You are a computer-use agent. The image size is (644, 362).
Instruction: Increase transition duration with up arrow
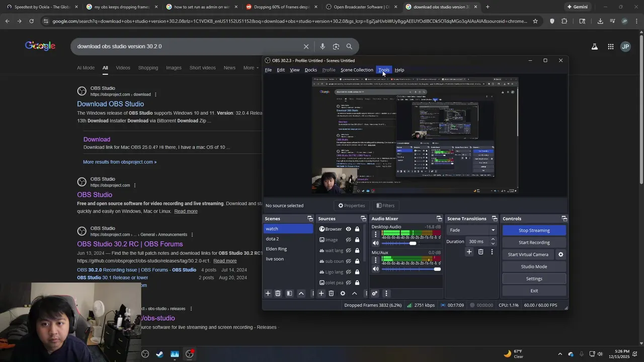[493, 239]
